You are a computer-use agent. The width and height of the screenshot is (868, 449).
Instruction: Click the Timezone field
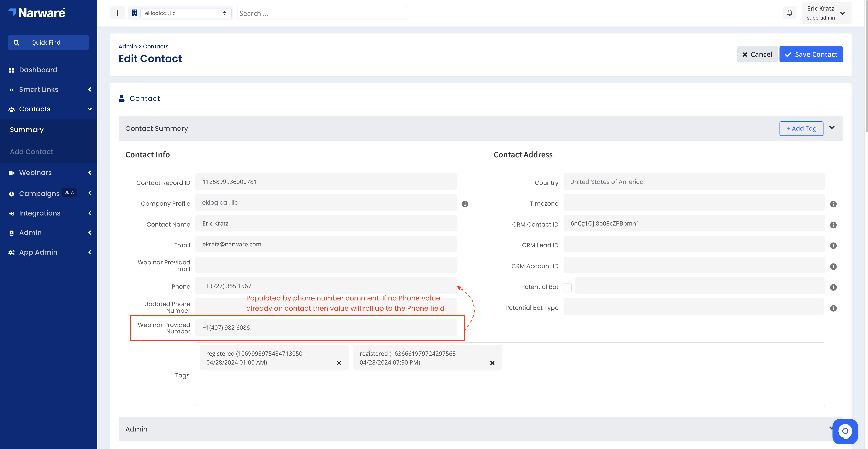tap(694, 203)
